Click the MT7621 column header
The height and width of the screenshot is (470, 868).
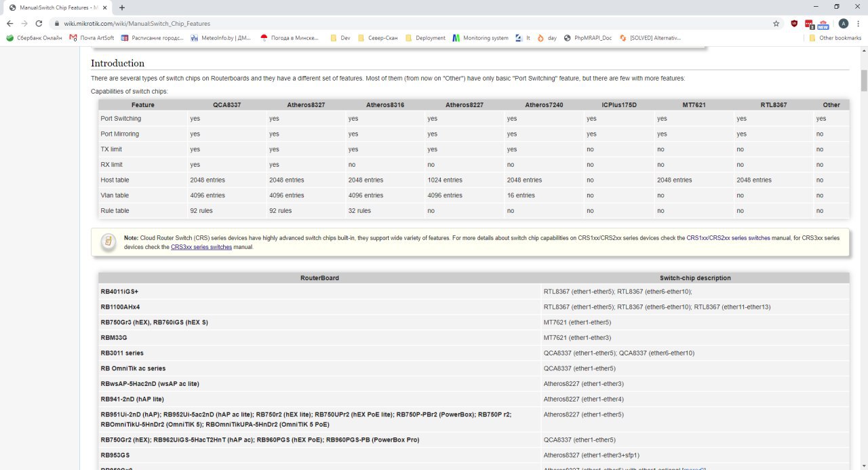pyautogui.click(x=694, y=105)
